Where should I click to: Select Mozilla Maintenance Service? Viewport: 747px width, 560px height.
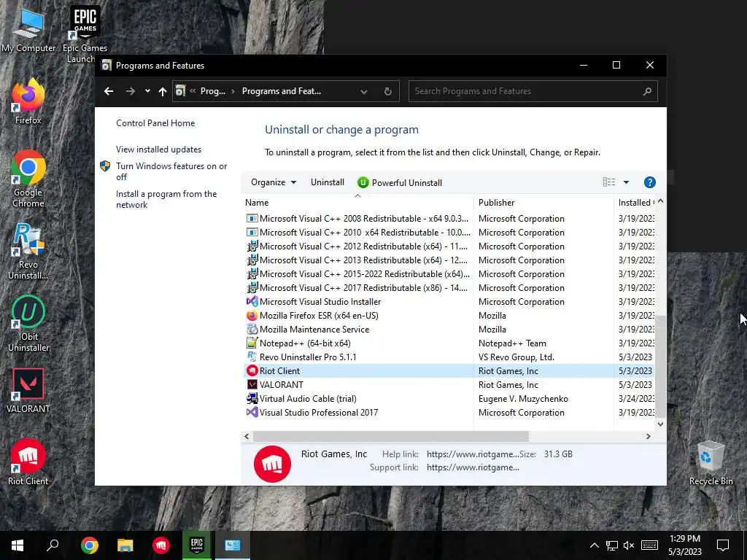[x=449, y=330]
